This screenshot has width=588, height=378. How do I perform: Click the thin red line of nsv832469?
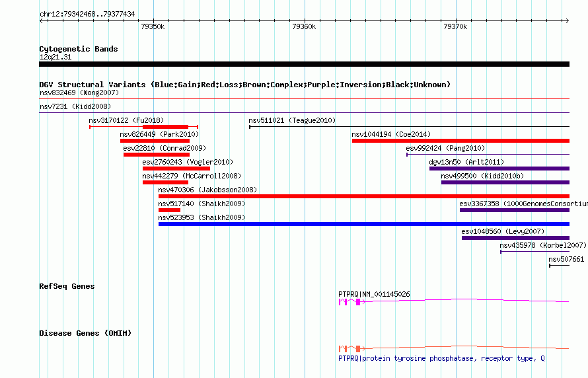click(x=304, y=99)
